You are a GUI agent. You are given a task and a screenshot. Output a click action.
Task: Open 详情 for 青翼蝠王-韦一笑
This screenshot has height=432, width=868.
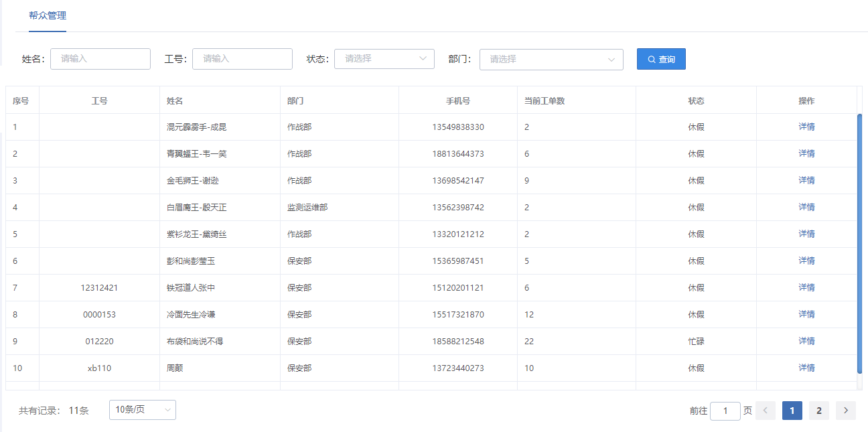[806, 153]
